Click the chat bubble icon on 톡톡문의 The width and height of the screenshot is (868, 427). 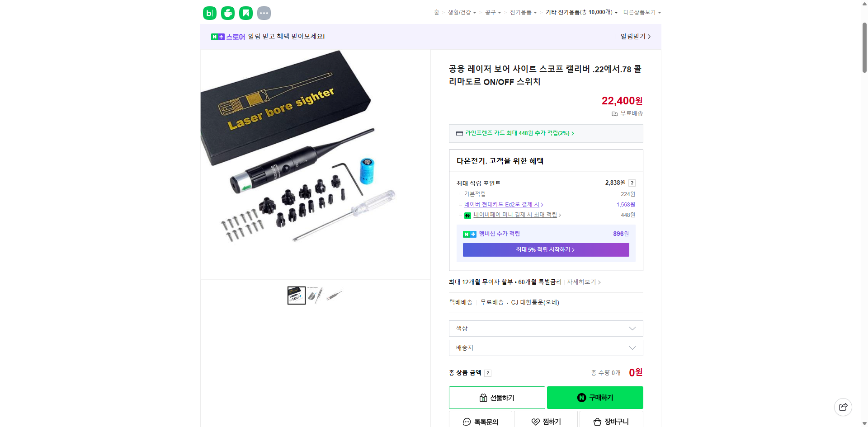point(467,422)
